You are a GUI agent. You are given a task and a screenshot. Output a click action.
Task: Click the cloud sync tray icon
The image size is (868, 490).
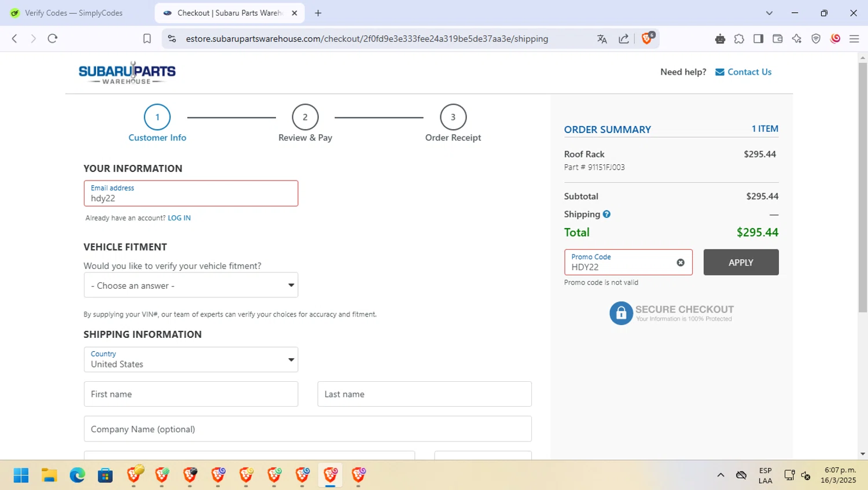[741, 476]
